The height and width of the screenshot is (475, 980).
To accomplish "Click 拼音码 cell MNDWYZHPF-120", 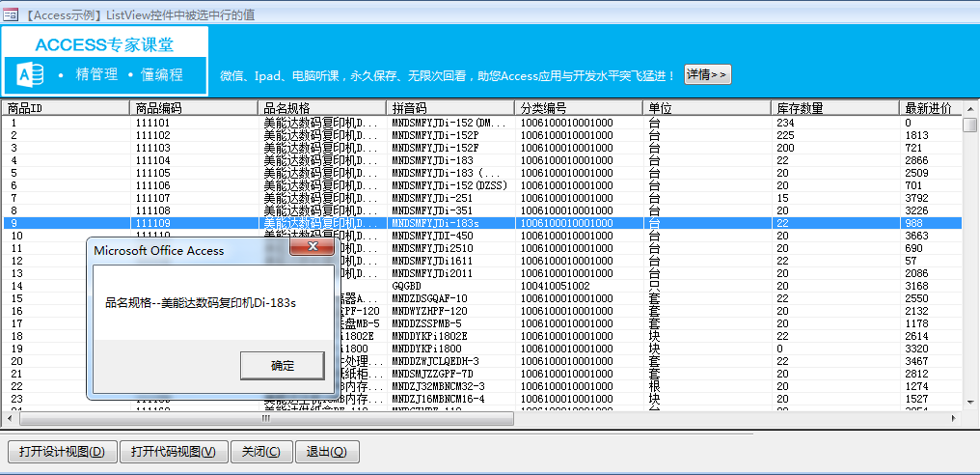I will coord(429,311).
